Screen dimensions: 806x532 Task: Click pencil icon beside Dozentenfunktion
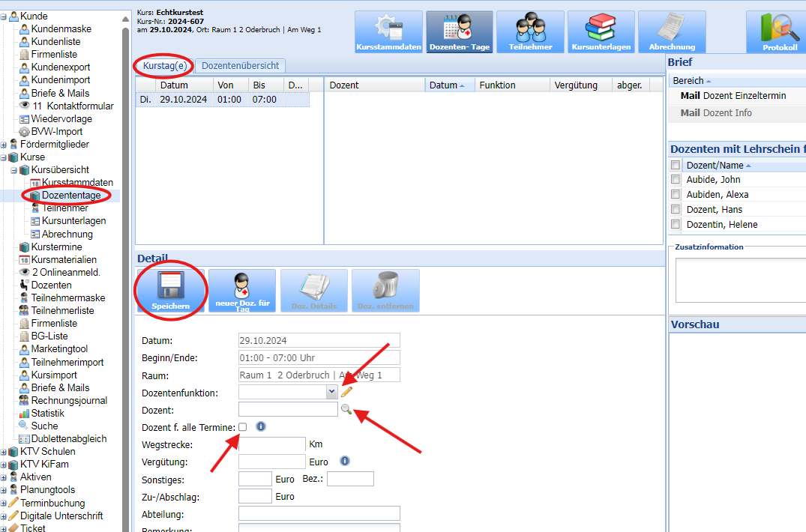pos(346,392)
